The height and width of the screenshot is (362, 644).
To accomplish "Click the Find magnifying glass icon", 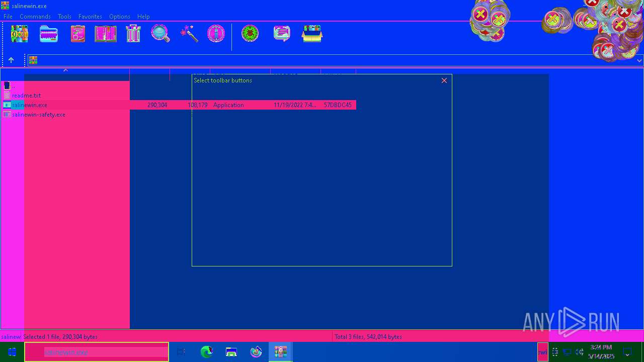I will tap(160, 34).
